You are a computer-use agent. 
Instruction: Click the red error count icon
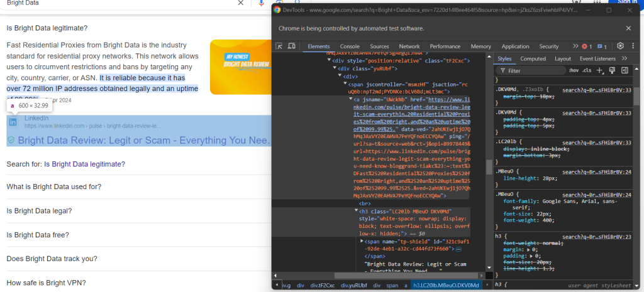pos(586,46)
